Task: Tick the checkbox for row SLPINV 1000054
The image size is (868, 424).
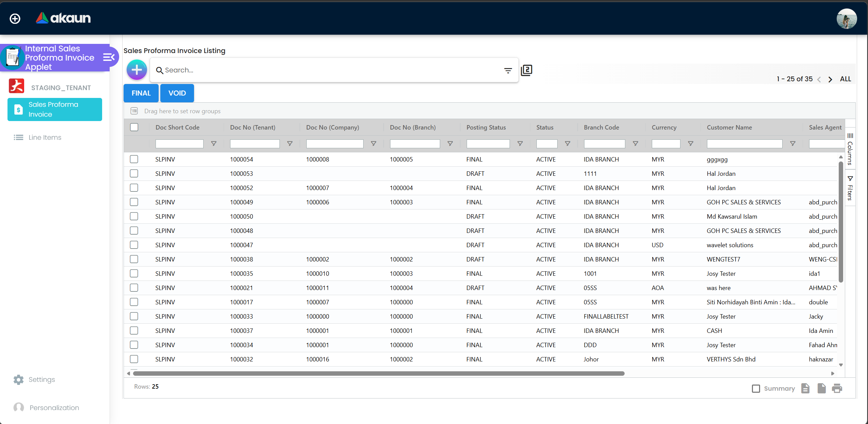Action: tap(134, 159)
